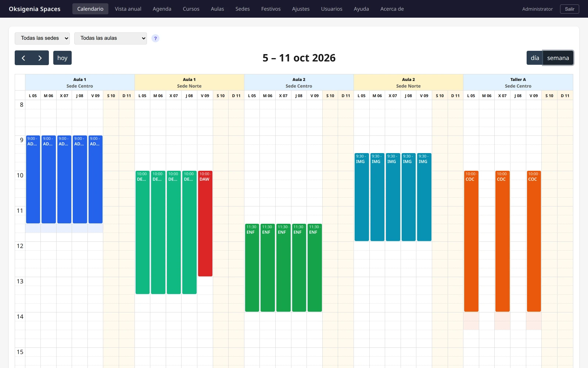Image resolution: width=588 pixels, height=368 pixels.
Task: Open the Ajustes menu item
Action: (x=301, y=9)
